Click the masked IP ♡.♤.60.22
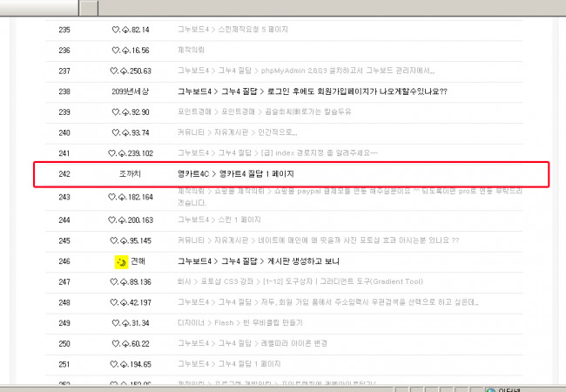This screenshot has width=566, height=392. pyautogui.click(x=131, y=343)
